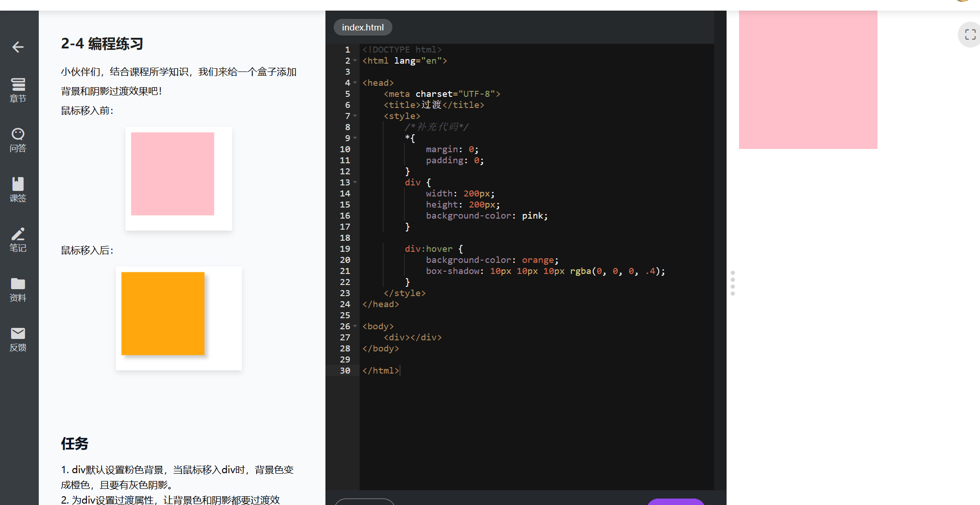The image size is (980, 505).
Task: Collapse the head tag fold arrow on line 4
Action: tap(355, 83)
